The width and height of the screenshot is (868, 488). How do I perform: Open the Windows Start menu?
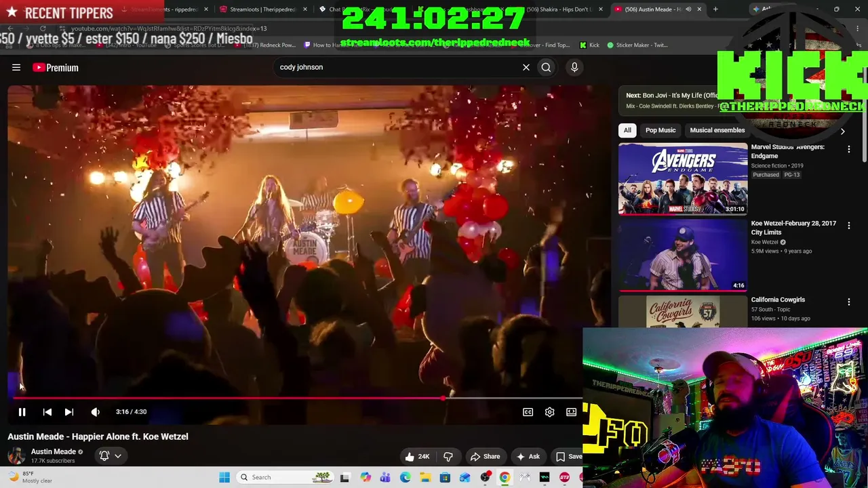coord(224,477)
